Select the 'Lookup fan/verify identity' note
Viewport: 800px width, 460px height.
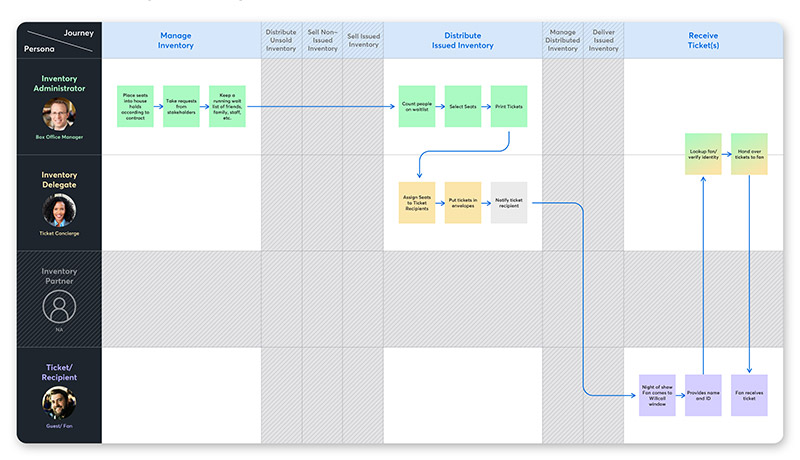point(703,153)
